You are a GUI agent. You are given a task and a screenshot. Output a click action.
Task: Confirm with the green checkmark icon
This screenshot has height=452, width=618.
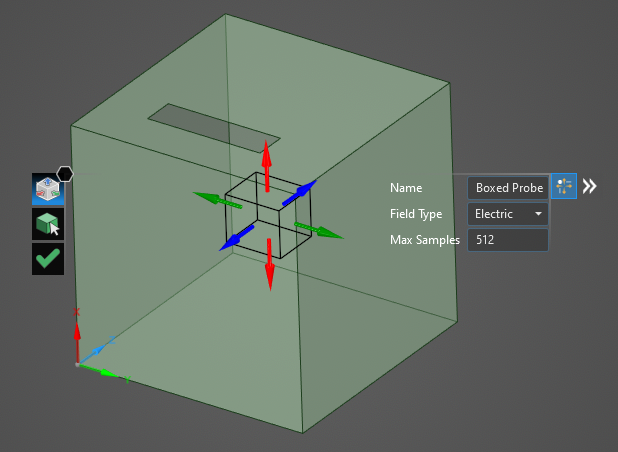(48, 259)
